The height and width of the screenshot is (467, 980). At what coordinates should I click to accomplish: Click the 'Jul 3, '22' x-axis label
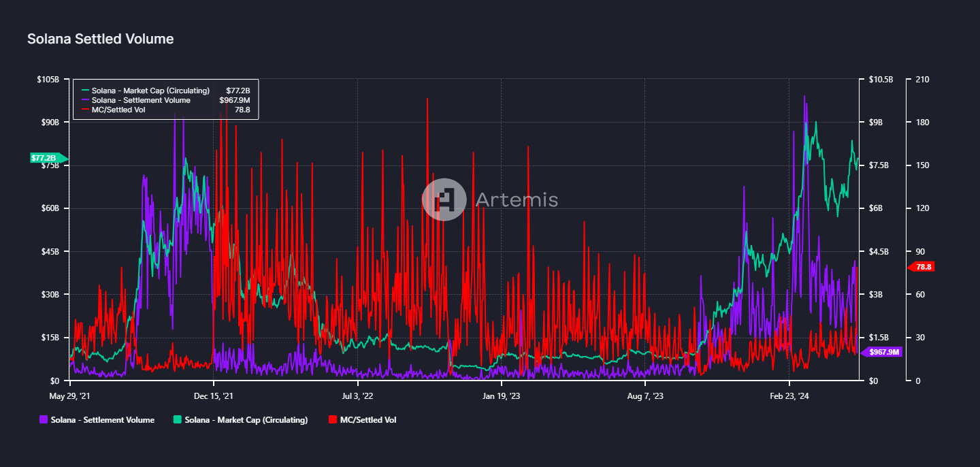[x=357, y=396]
